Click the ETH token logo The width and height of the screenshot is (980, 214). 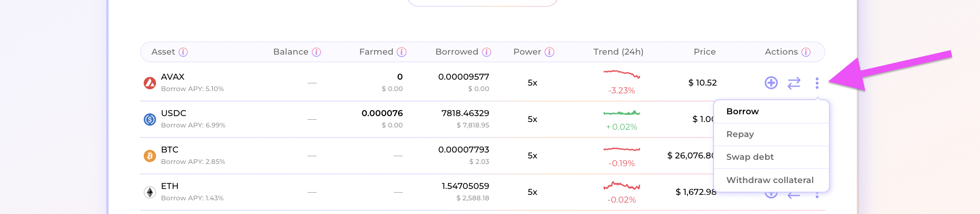point(150,192)
